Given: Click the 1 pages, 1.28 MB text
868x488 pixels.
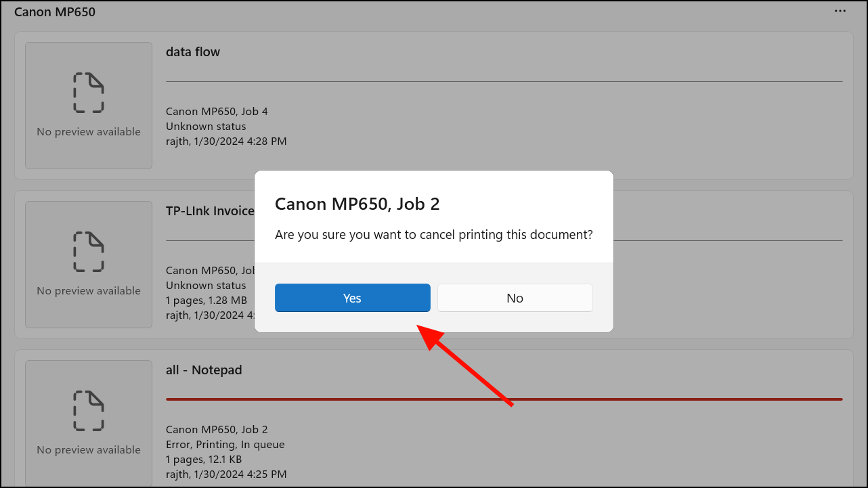Looking at the screenshot, I should (x=207, y=300).
